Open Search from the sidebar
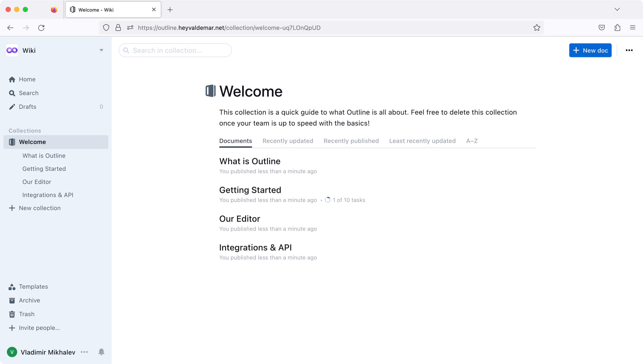This screenshot has height=364, width=643. 56,93
